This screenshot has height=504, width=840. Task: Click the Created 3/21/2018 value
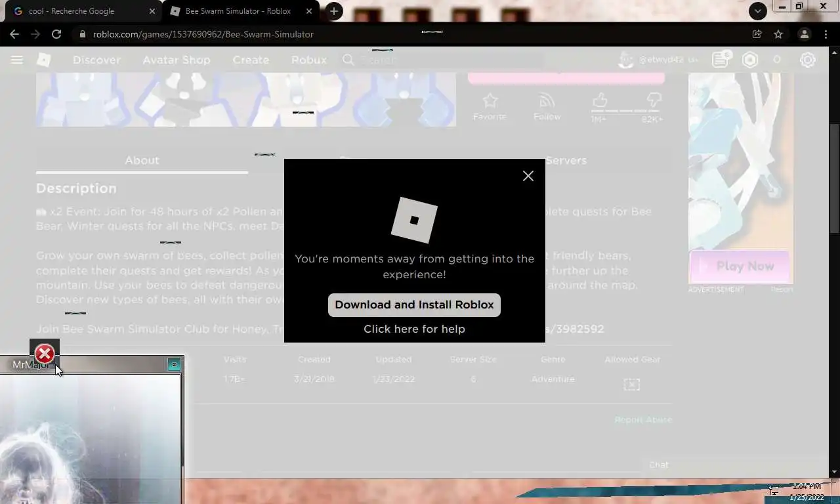tap(314, 379)
